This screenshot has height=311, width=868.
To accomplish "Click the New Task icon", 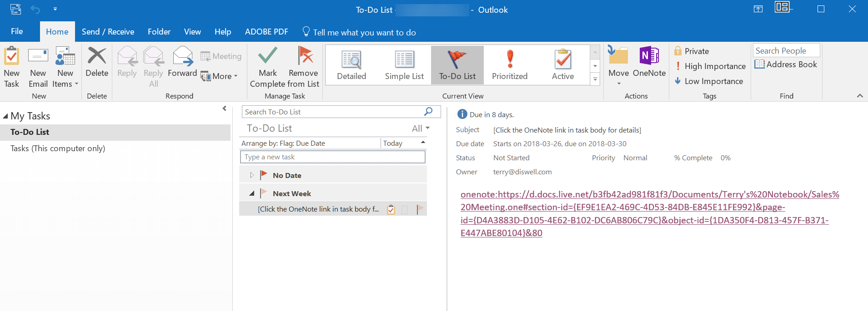I will pyautogui.click(x=11, y=57).
